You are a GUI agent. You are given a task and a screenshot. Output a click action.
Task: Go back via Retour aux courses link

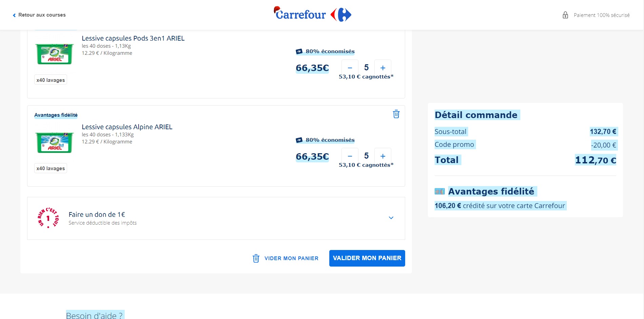click(x=42, y=15)
